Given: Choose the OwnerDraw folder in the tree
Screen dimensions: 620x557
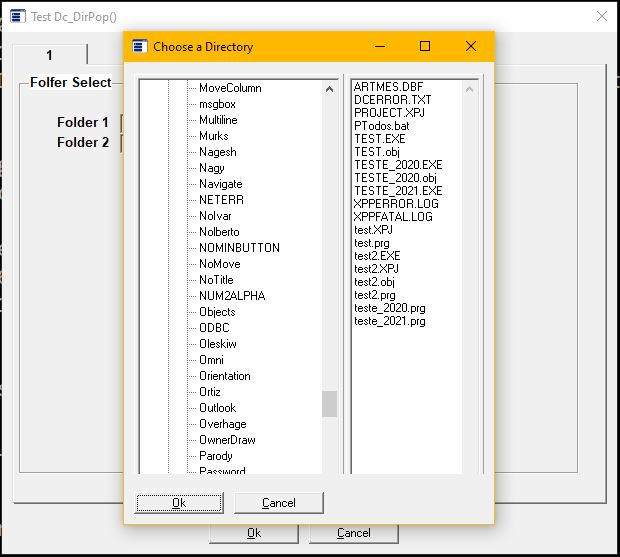Looking at the screenshot, I should pyautogui.click(x=227, y=440).
